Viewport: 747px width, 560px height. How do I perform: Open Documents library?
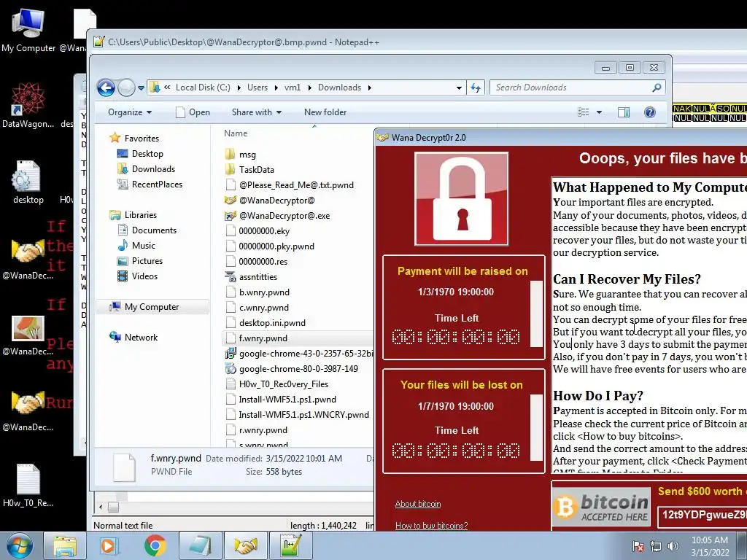(147, 230)
